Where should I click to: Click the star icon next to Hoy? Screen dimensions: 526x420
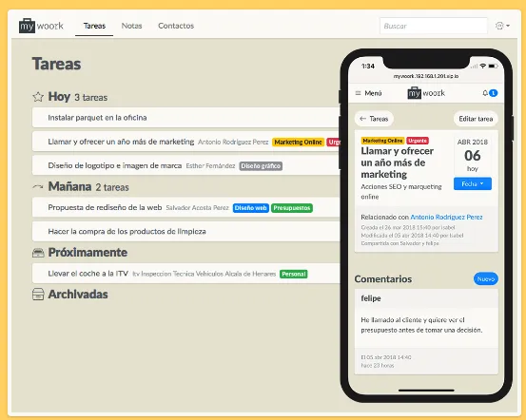coord(38,97)
